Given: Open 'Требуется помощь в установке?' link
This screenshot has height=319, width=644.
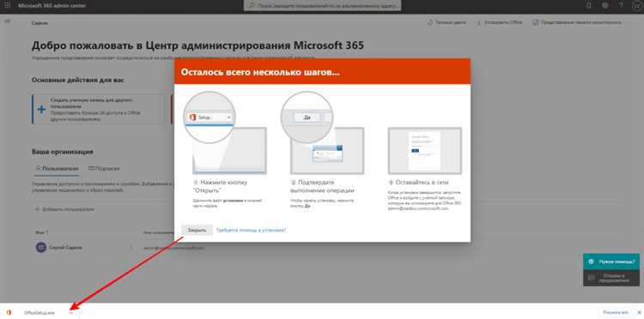Looking at the screenshot, I should coord(252,230).
